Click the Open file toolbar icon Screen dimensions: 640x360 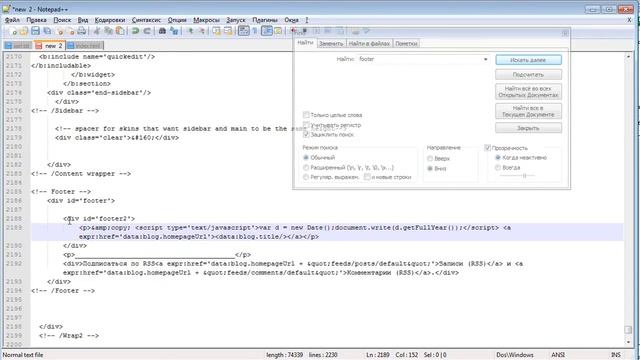tap(24, 31)
